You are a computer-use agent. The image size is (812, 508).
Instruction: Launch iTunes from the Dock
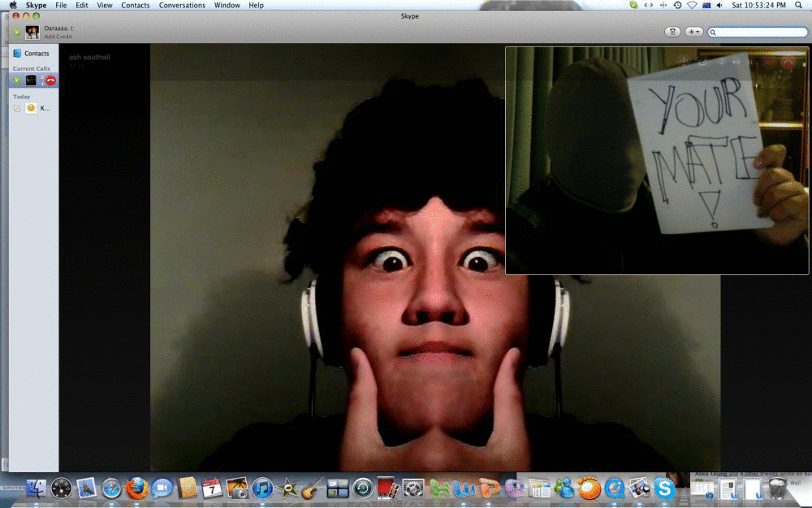coord(261,488)
